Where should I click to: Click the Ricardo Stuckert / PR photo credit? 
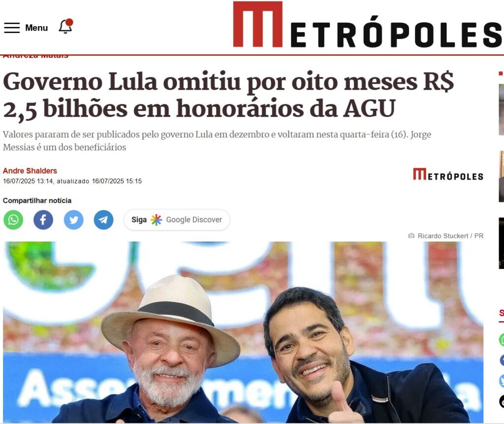click(450, 236)
